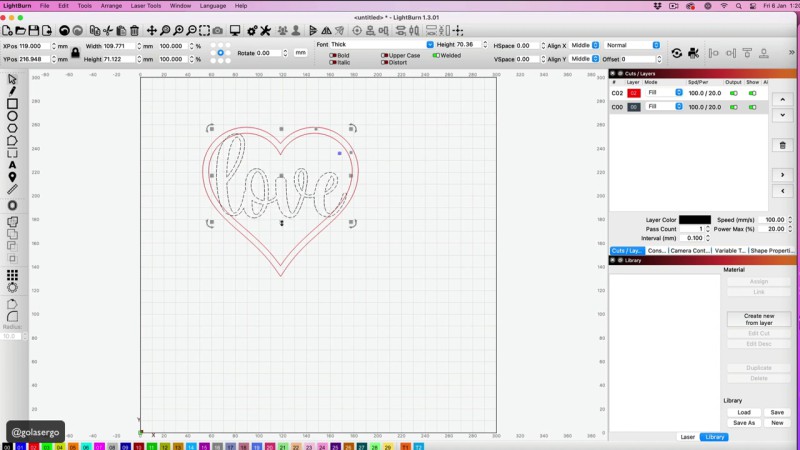Click Create new from layer button
800x450 pixels.
coord(759,320)
